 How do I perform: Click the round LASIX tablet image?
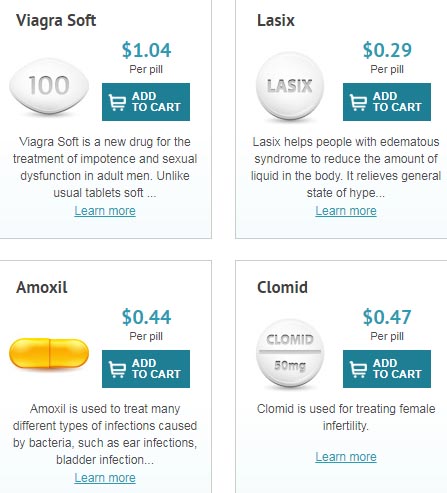click(x=290, y=86)
